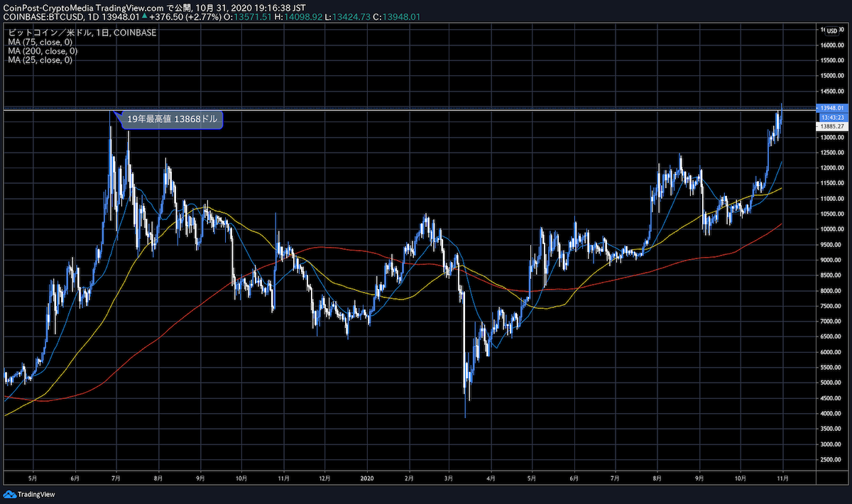
Task: Click the 19年最高値 13868ドル callout annotation
Action: coord(173,120)
